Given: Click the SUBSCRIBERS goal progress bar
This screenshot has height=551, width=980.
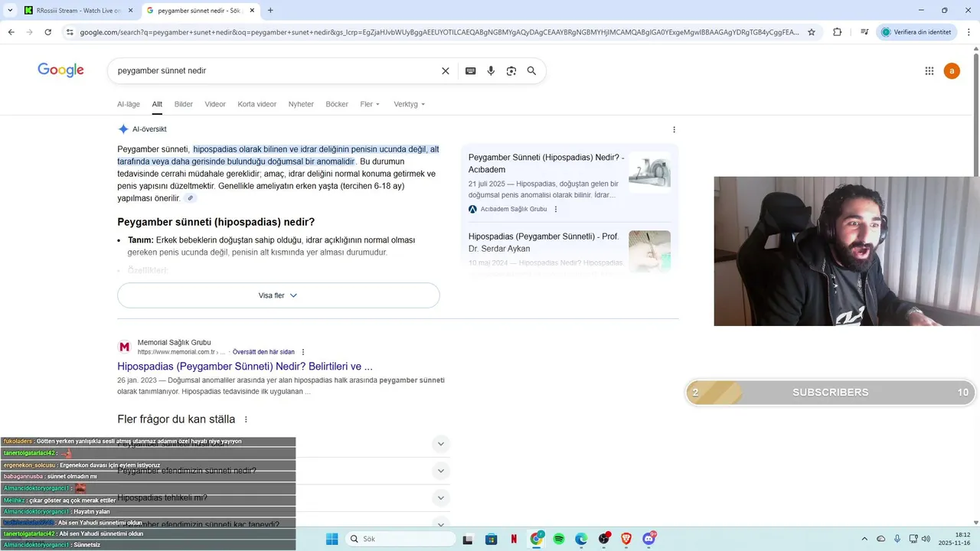Looking at the screenshot, I should tap(830, 393).
